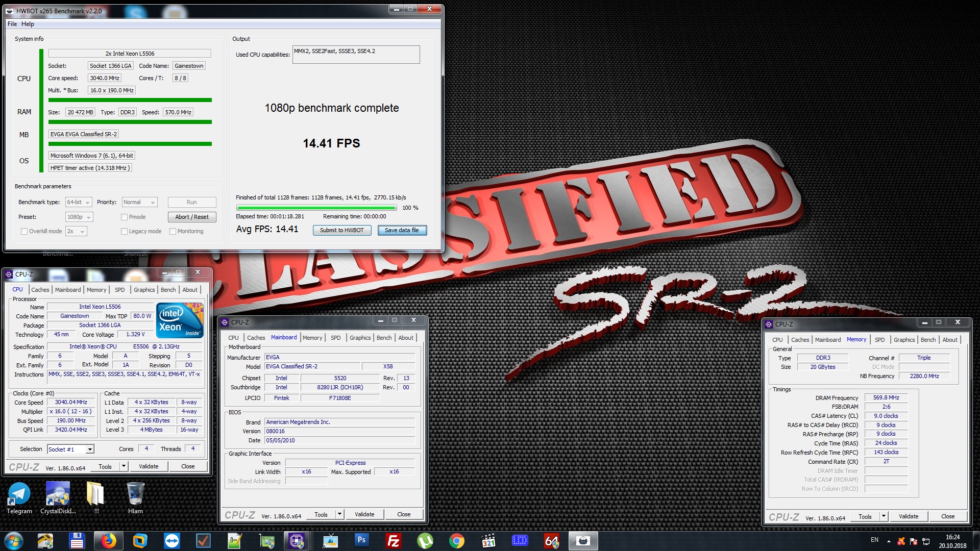Click Close in the Mainboard CPU-Z window
980x551 pixels.
tap(404, 514)
